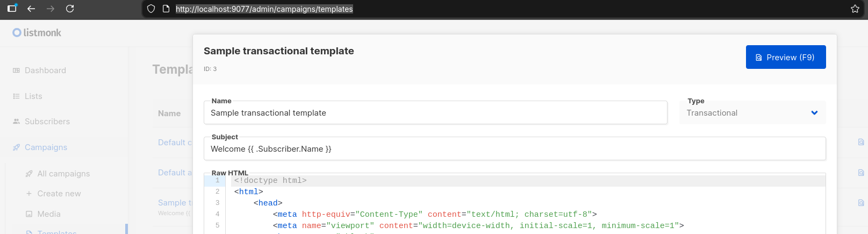
Task: Open Subscribers in the sidebar
Action: point(47,122)
